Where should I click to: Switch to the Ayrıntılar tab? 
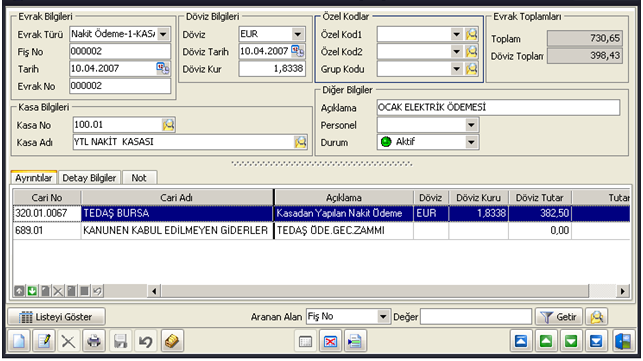coord(34,178)
